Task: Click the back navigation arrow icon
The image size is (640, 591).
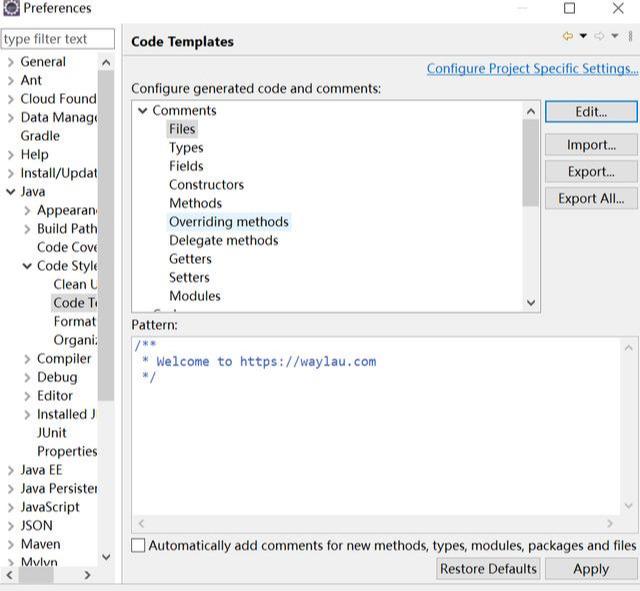Action: 567,36
